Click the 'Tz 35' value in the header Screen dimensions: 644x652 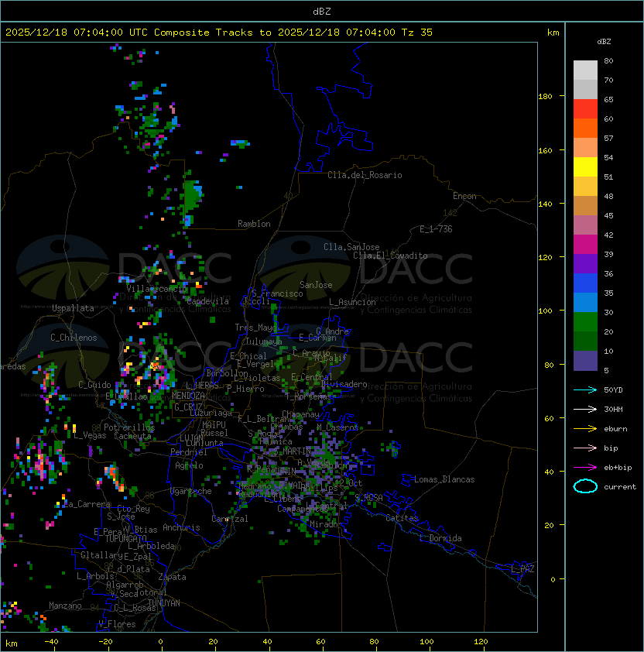(417, 33)
